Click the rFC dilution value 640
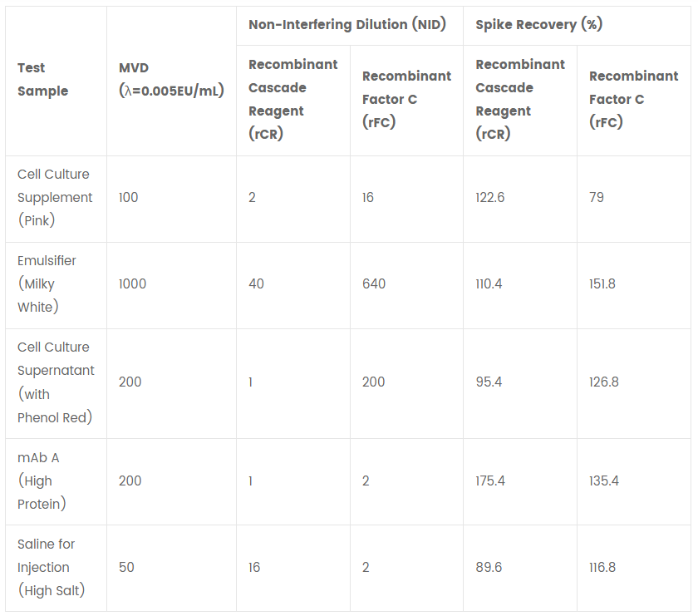The width and height of the screenshot is (698, 616). pos(374,283)
